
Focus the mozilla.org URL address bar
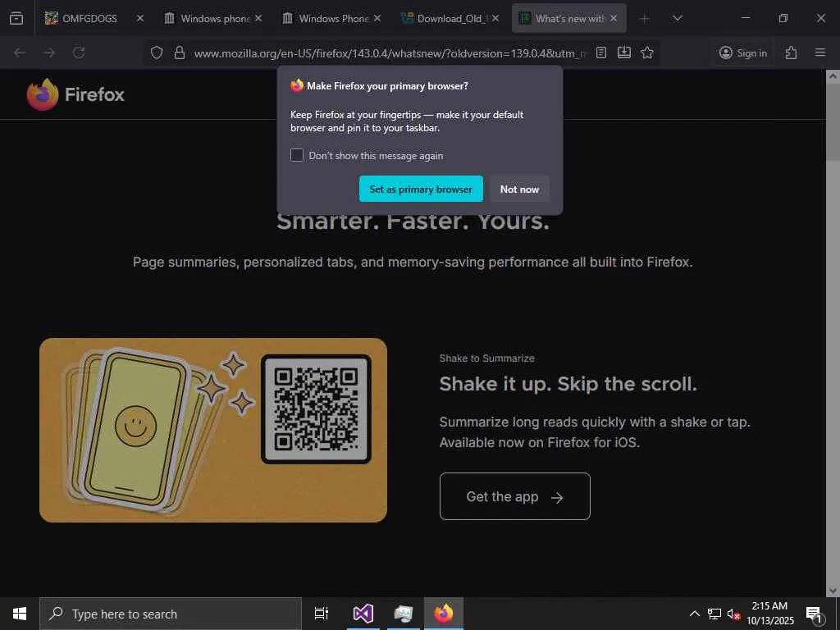coord(390,53)
